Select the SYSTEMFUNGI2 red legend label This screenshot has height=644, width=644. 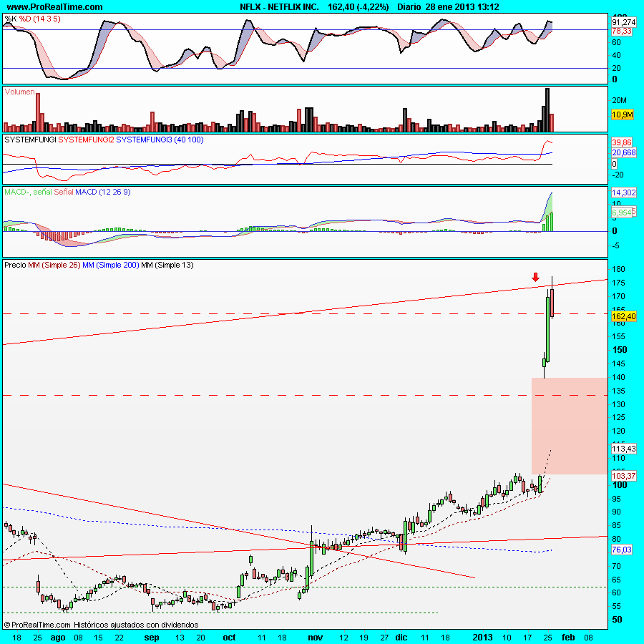pos(87,140)
